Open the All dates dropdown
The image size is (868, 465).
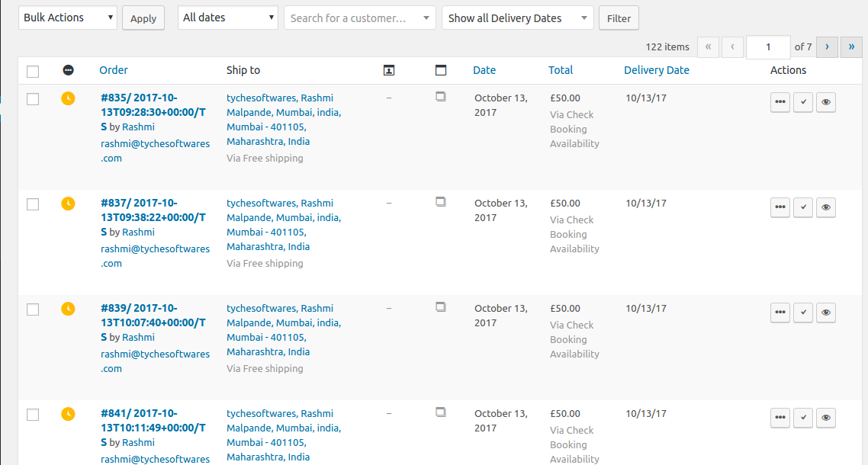[227, 18]
